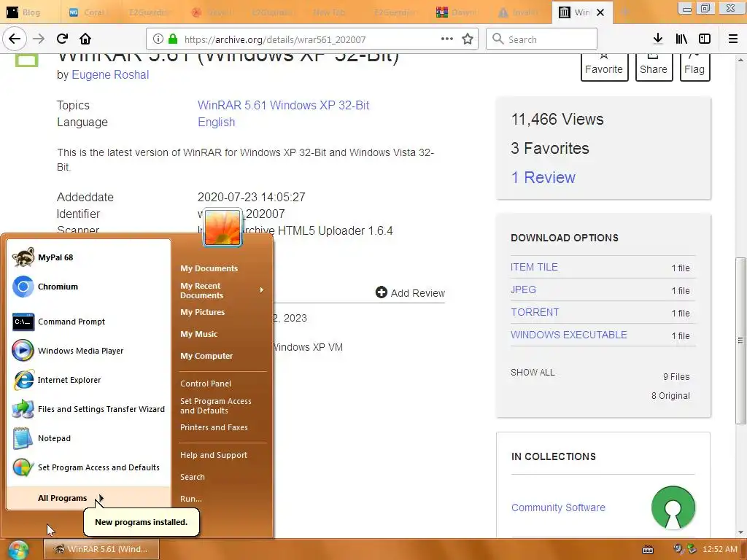747x560 pixels.
Task: Switch to the Coral browser tab
Action: (90, 12)
